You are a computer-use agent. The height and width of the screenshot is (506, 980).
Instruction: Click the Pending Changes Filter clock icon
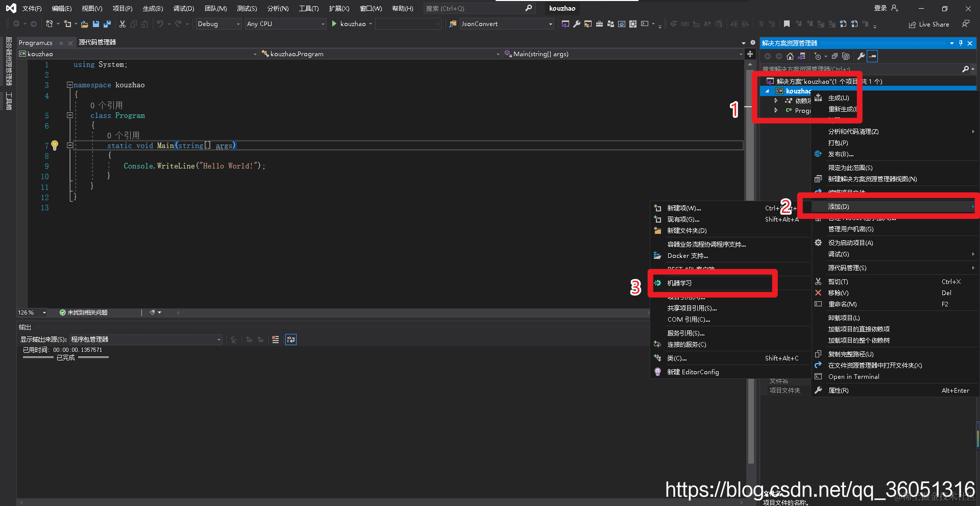point(818,56)
